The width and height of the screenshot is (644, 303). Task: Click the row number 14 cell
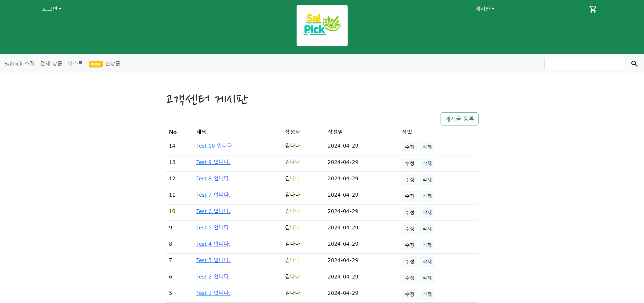click(x=172, y=146)
